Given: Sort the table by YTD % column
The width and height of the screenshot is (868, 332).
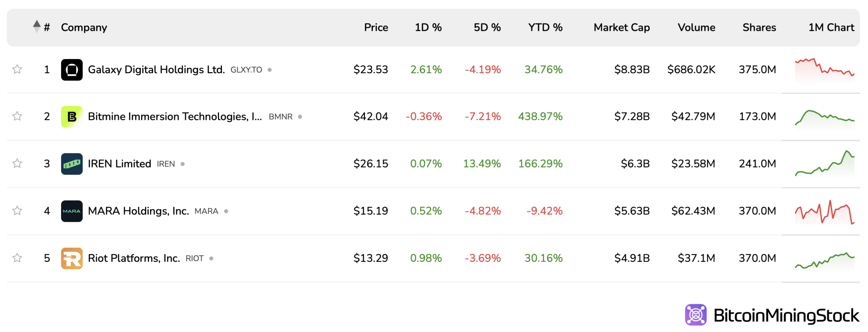Looking at the screenshot, I should [545, 27].
